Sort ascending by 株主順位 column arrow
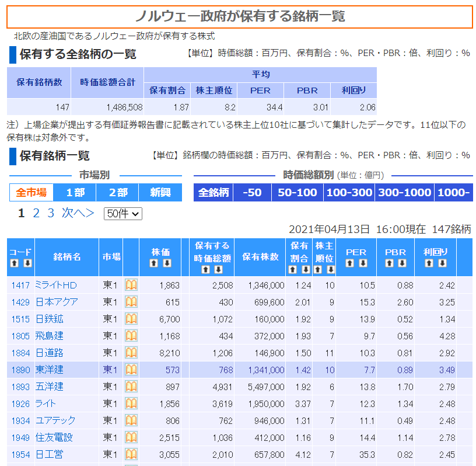 point(318,270)
